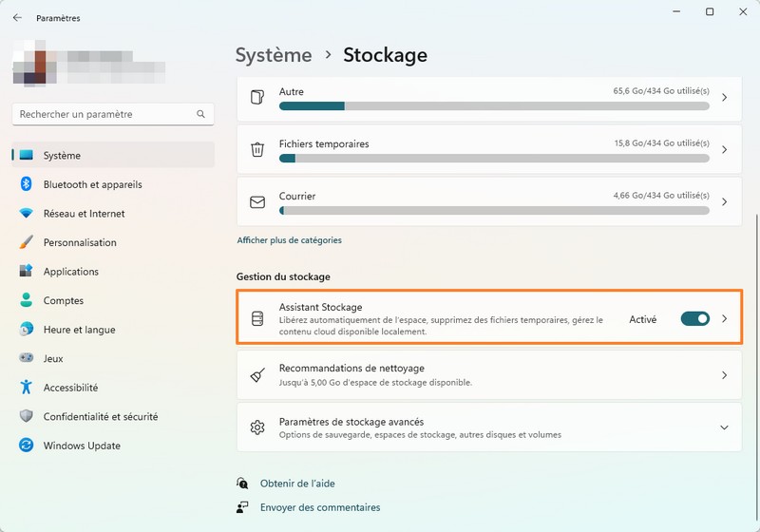Select Applications in the sidebar
Image resolution: width=760 pixels, height=532 pixels.
click(71, 272)
